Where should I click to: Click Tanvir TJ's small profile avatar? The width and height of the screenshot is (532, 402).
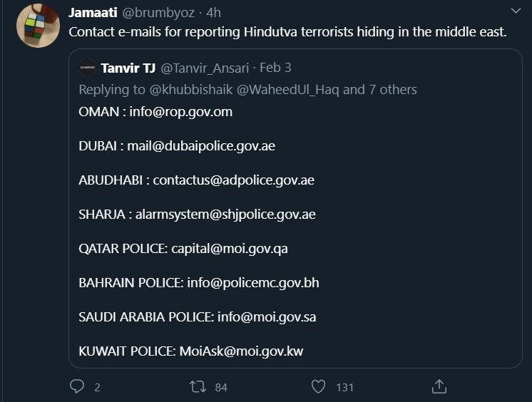[x=88, y=68]
